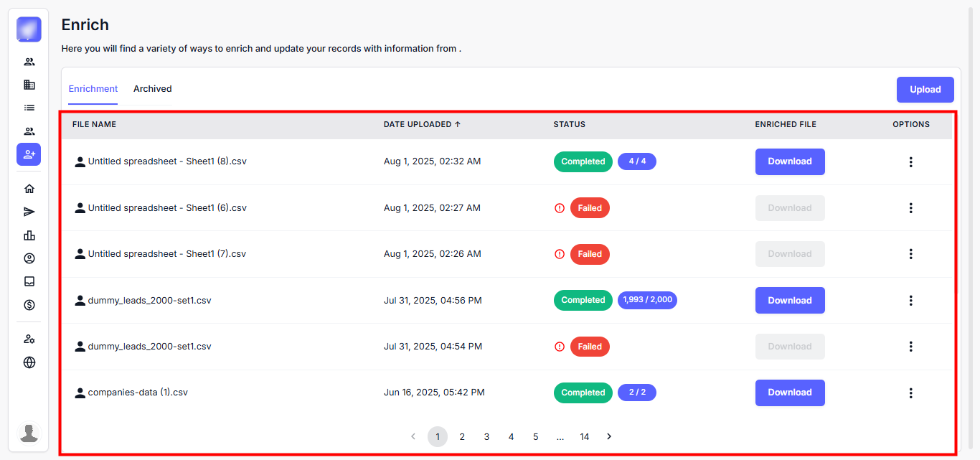Switch to the Archived tab
The image size is (980, 460).
click(x=153, y=89)
